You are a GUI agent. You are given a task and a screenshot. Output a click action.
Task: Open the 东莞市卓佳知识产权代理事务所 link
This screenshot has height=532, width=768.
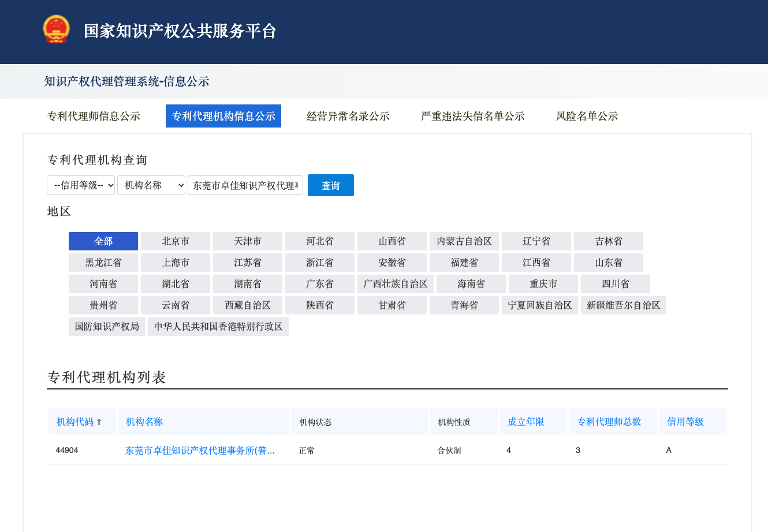point(200,451)
